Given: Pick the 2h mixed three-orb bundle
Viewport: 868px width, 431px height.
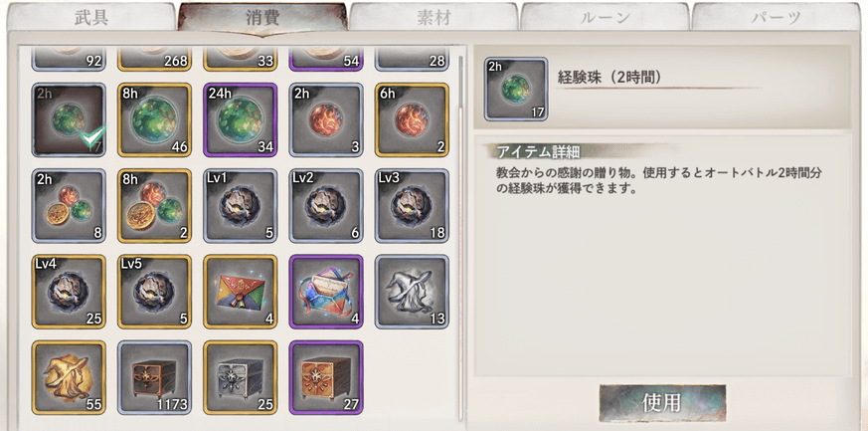Looking at the screenshot, I should (69, 206).
